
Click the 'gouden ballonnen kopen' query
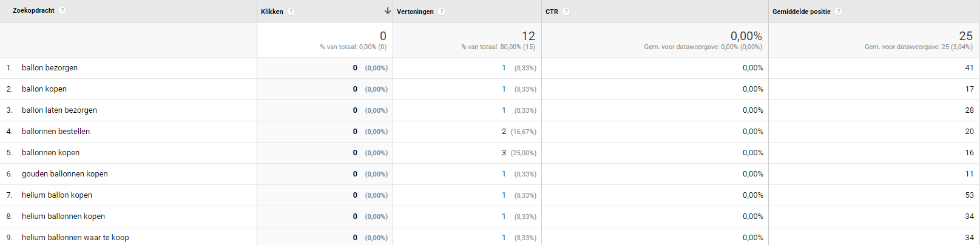point(65,174)
